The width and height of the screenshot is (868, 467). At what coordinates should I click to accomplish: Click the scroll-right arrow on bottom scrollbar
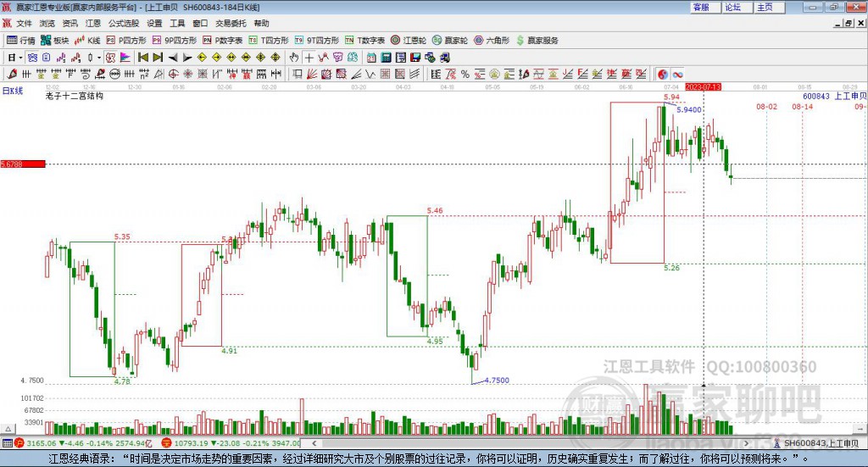[746, 443]
